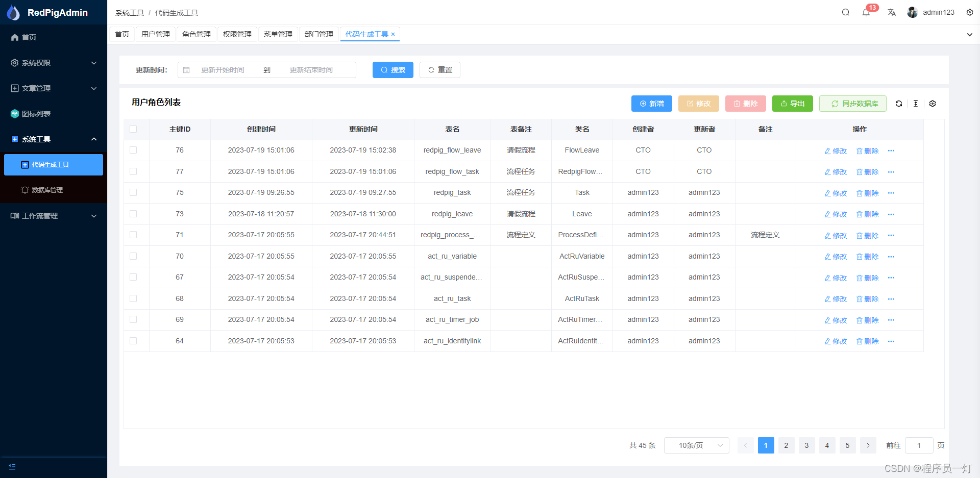Screen dimensions: 980x478
Task: Open the column settings gear icon
Action: [933, 104]
